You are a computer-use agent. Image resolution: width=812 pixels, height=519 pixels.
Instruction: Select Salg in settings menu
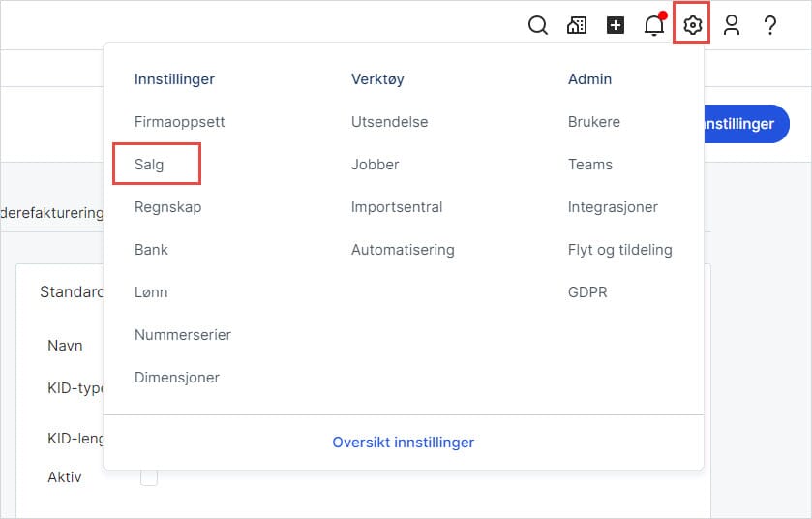[150, 165]
